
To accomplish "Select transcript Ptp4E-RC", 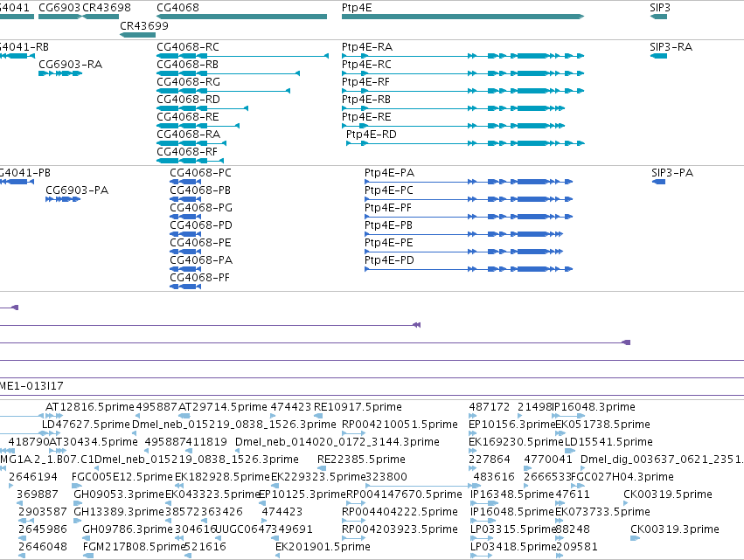I will (x=367, y=65).
